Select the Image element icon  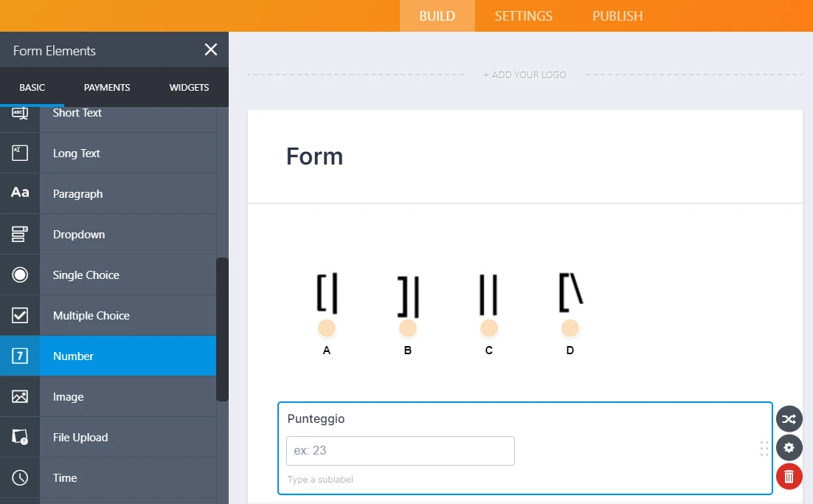(20, 396)
